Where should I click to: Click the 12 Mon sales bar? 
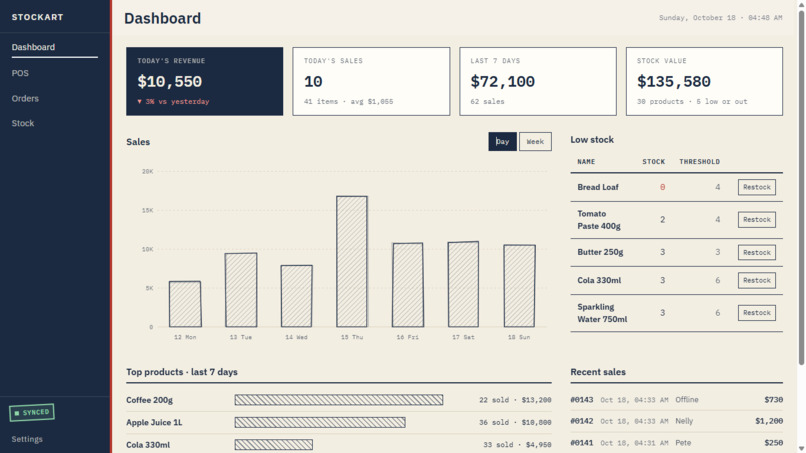pyautogui.click(x=185, y=304)
